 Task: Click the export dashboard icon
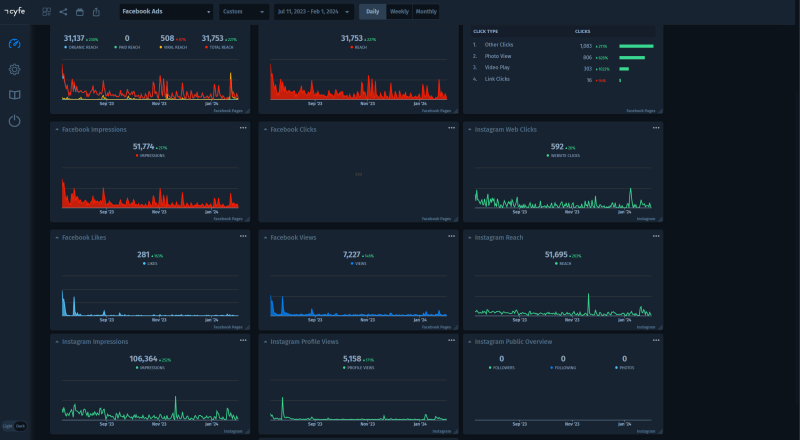[96, 12]
